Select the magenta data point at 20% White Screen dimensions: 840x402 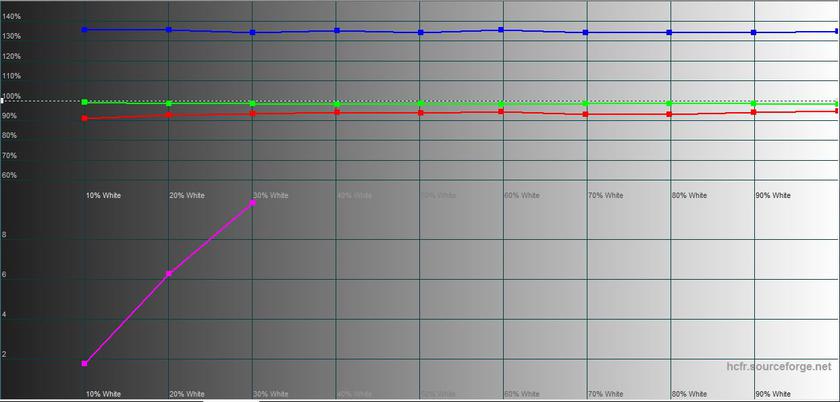point(169,273)
